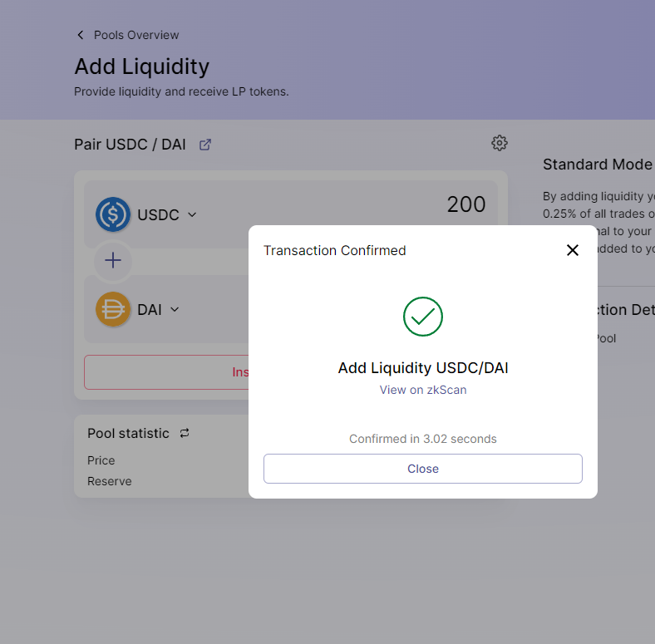Viewport: 655px width, 644px height.
Task: Click the Close button in dialog
Action: click(423, 469)
